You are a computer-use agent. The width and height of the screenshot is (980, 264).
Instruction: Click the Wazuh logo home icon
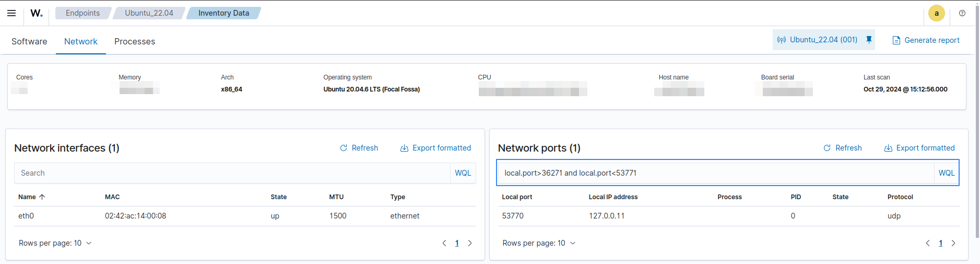point(37,13)
